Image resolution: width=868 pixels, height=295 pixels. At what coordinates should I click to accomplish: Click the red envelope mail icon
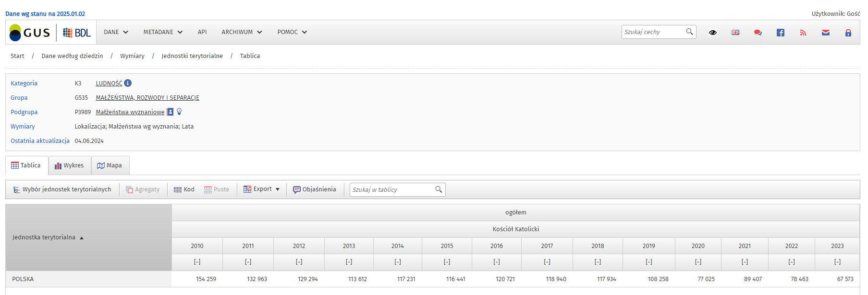click(x=825, y=33)
